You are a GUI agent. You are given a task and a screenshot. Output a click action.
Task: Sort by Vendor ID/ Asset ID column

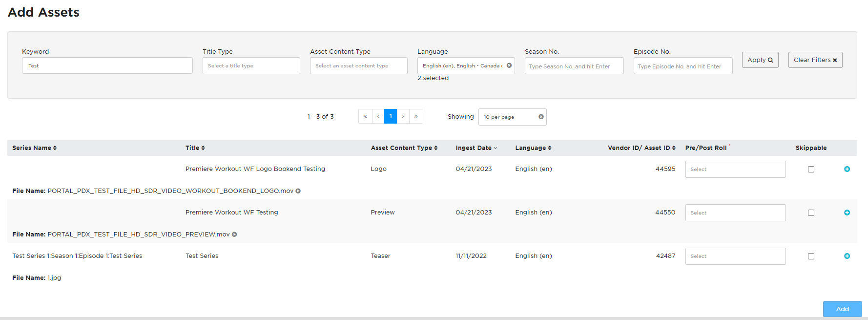click(641, 148)
